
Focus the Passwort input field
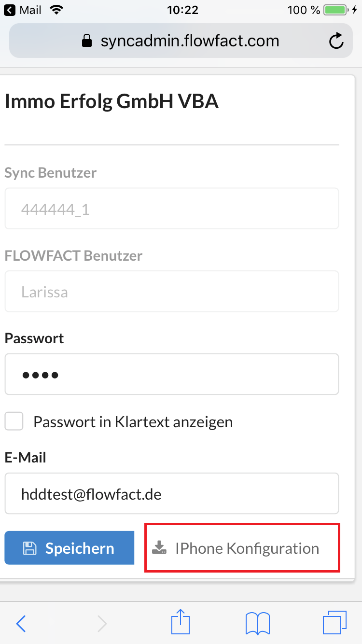tap(171, 374)
